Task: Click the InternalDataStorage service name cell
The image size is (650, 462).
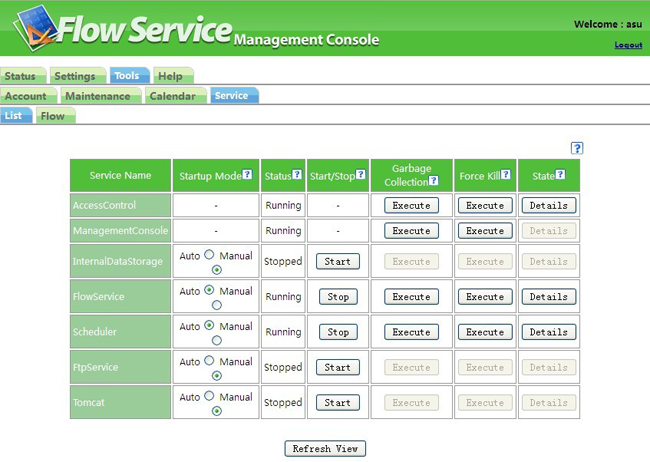Action: (x=120, y=261)
